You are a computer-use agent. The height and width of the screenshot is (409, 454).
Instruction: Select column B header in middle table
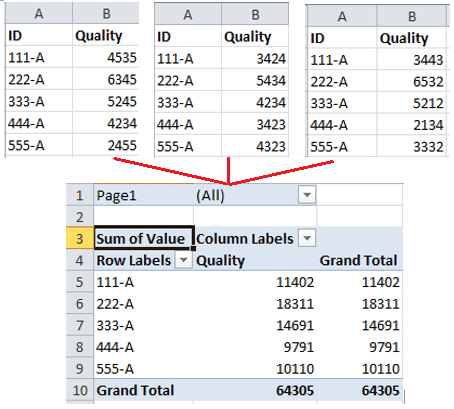point(255,15)
